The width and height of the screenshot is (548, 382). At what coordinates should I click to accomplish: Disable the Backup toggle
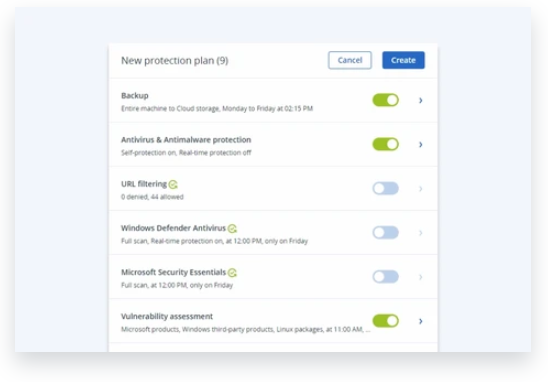tap(385, 100)
